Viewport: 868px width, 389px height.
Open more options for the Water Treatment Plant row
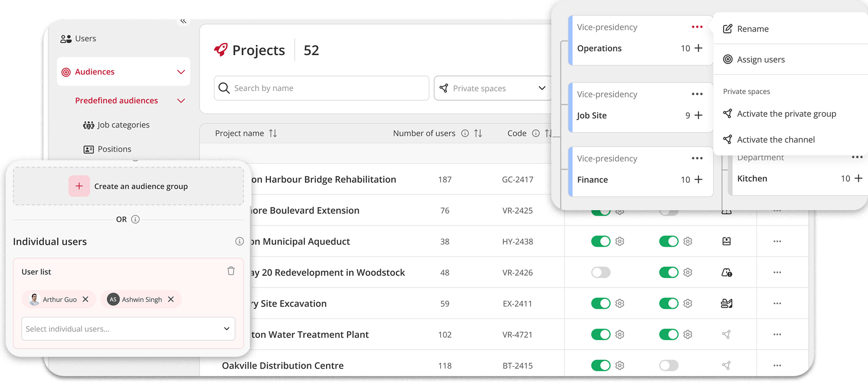point(777,334)
